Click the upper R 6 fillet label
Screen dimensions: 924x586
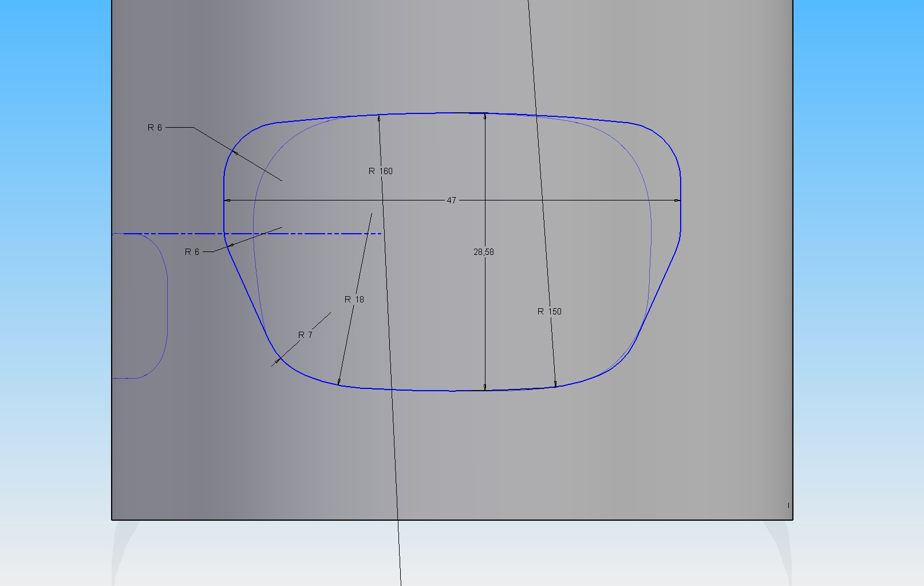click(155, 128)
